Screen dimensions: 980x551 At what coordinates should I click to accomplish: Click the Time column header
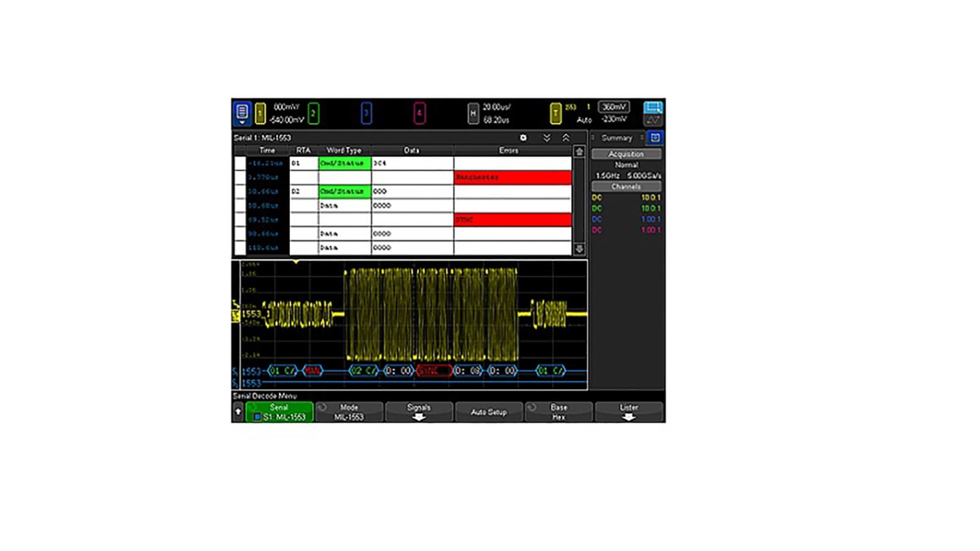pos(267,151)
